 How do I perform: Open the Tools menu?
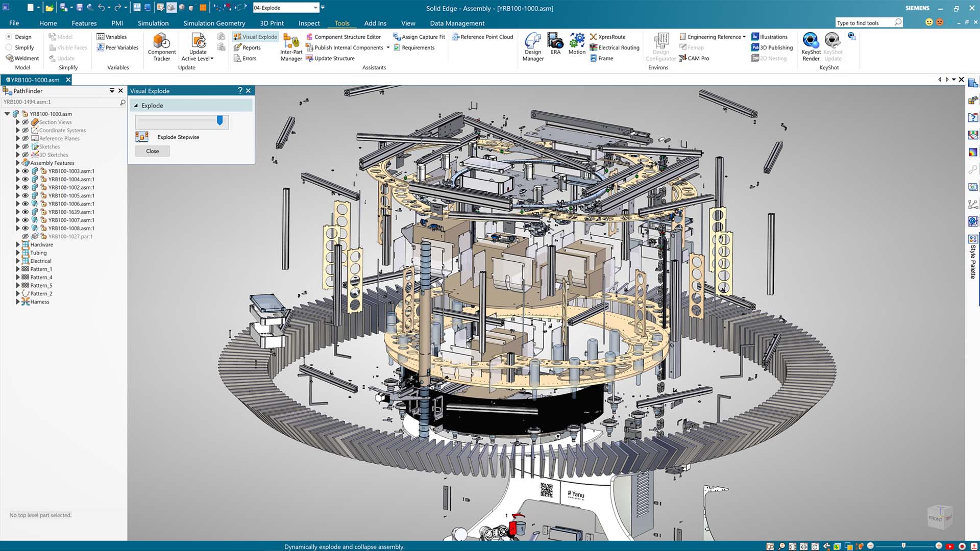(341, 22)
